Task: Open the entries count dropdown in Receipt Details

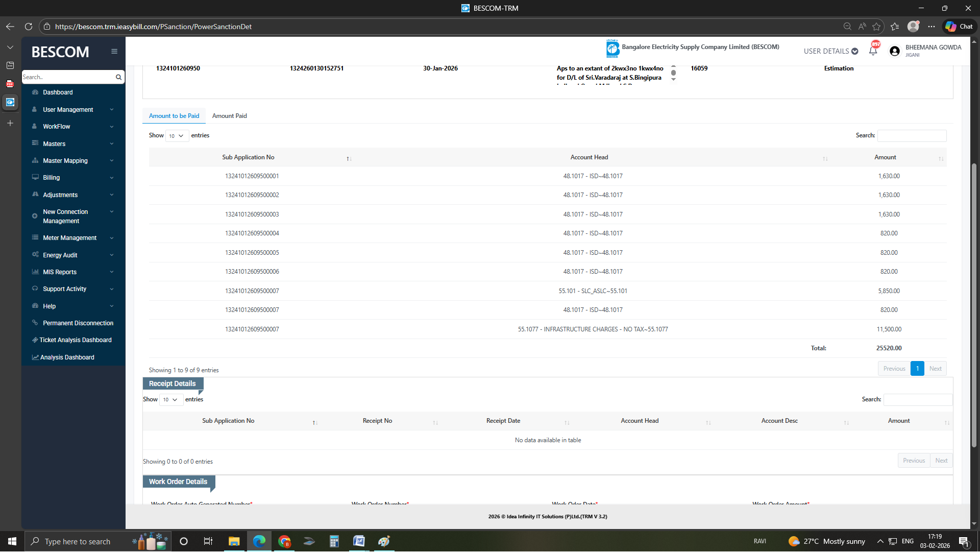Action: pos(170,400)
